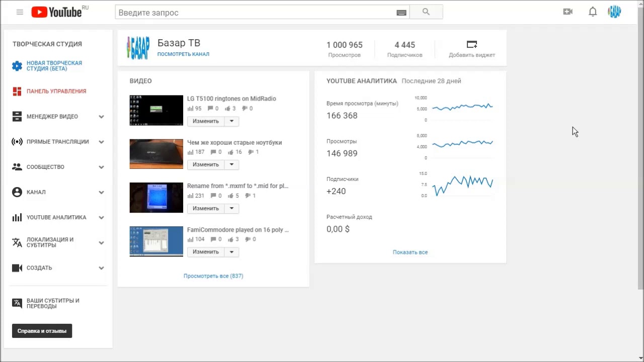The image size is (644, 362).
Task: Click the Create camera icon in sidebar
Action: 17,268
